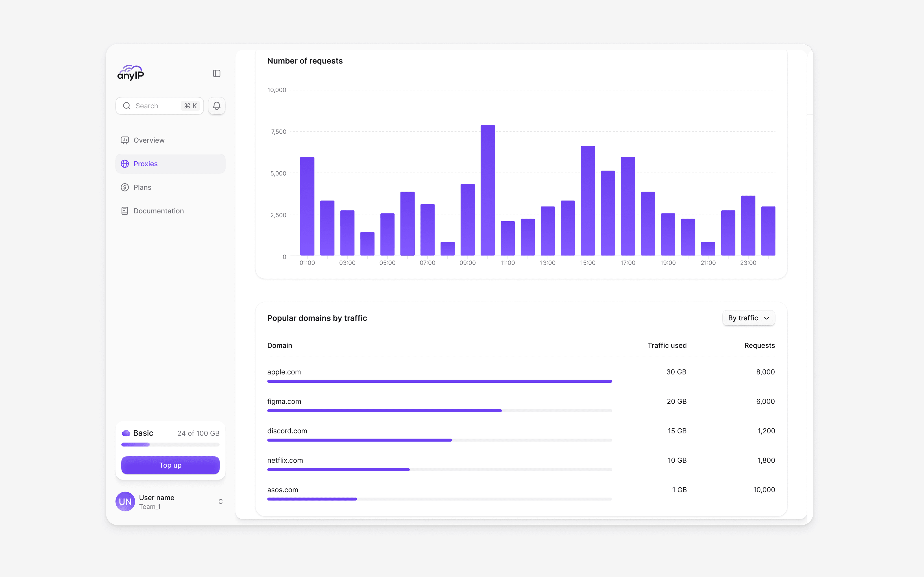The image size is (924, 577).
Task: Click the Plans dollar icon
Action: [x=125, y=187]
